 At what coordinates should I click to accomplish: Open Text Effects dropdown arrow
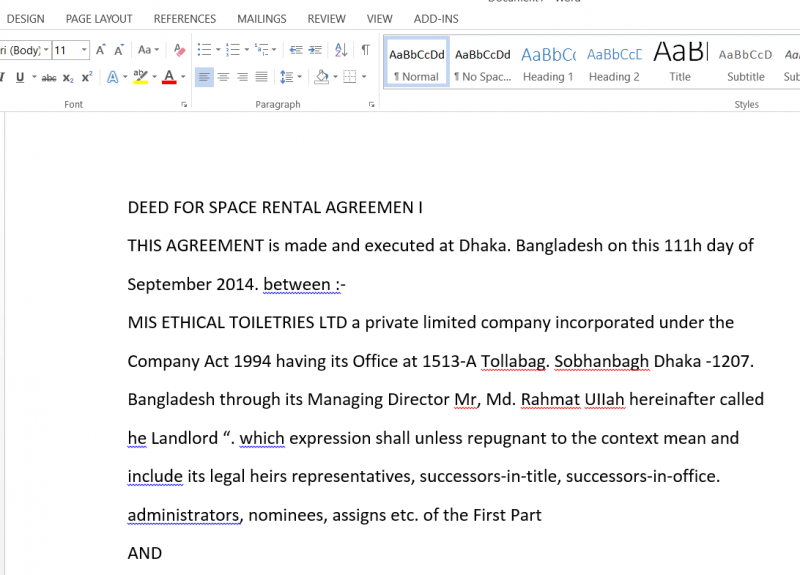(125, 77)
